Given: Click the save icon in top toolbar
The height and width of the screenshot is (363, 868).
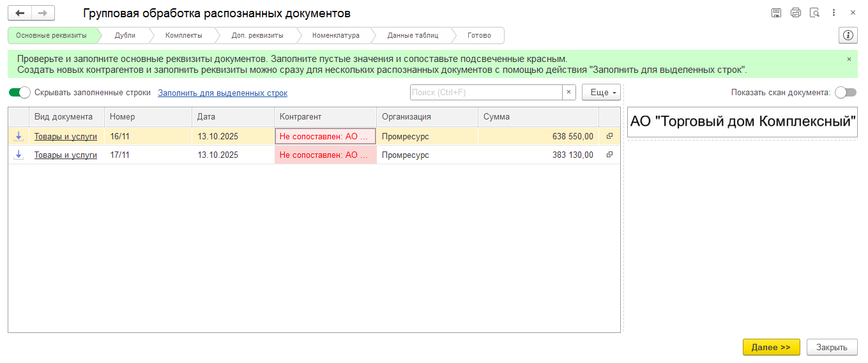Looking at the screenshot, I should (776, 13).
